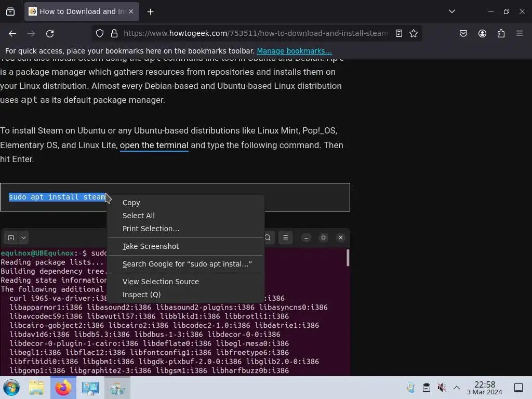Open the tracking protection shield icon
The image size is (532, 399).
(x=99, y=33)
